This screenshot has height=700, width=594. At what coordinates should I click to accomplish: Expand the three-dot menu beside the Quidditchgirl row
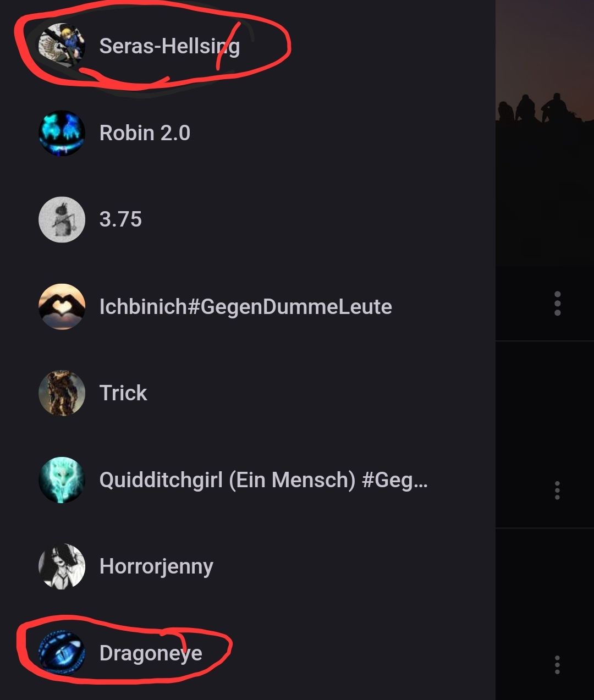click(x=557, y=490)
